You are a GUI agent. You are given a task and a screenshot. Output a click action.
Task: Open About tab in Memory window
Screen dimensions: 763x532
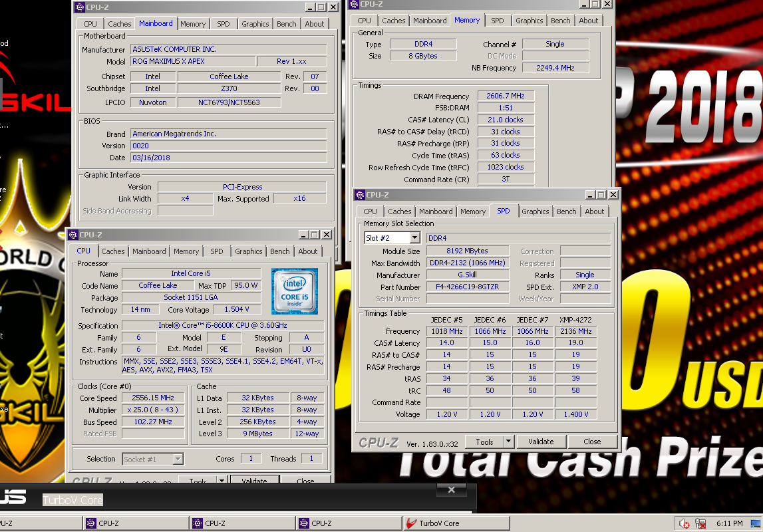(588, 21)
